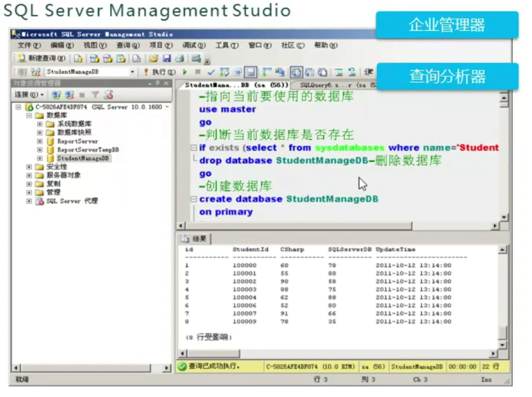Click the Database Engine Query icon
Screen dimensions: 532x397
79,58
